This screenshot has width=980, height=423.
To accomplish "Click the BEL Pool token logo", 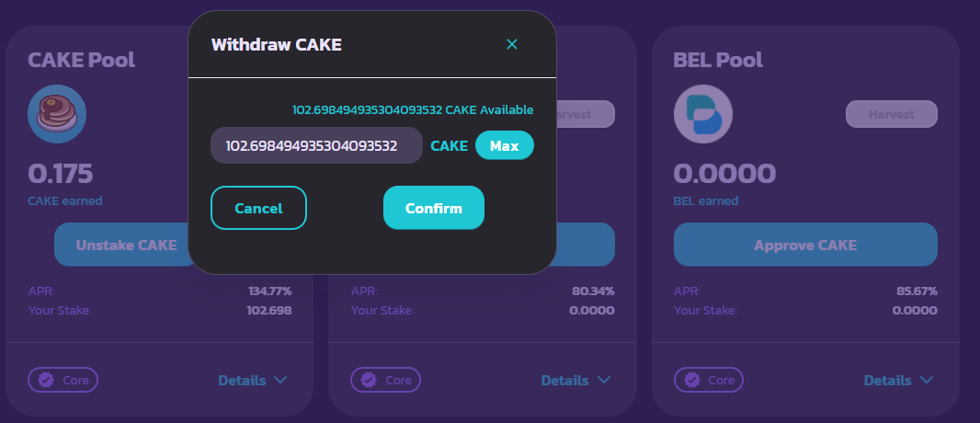I will tap(703, 114).
